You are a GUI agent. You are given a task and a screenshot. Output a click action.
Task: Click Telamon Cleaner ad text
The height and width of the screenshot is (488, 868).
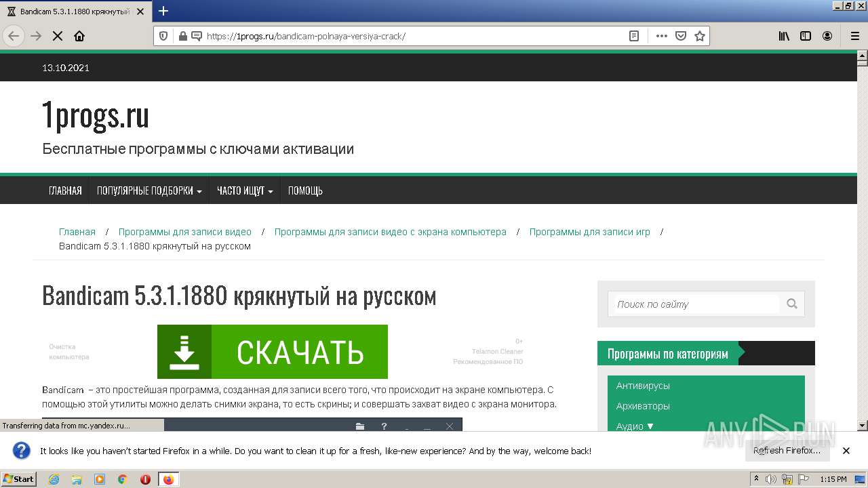498,352
